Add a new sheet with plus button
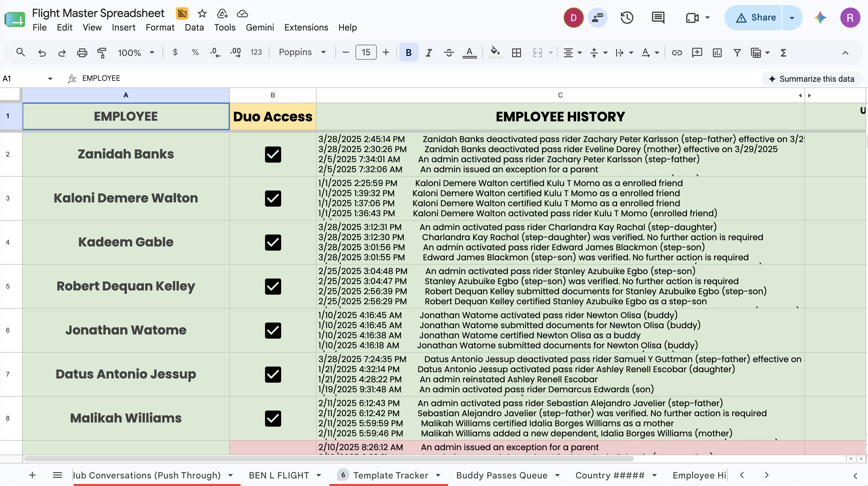The image size is (868, 486). [32, 475]
